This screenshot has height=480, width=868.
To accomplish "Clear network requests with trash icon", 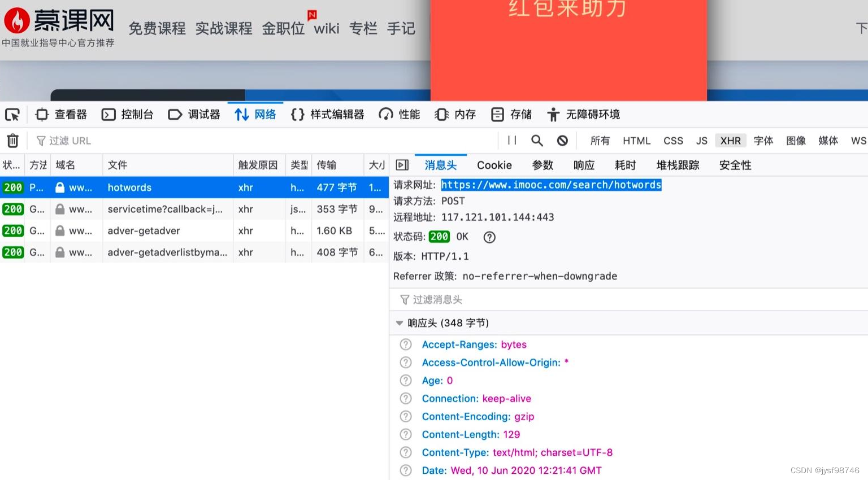I will click(x=12, y=141).
